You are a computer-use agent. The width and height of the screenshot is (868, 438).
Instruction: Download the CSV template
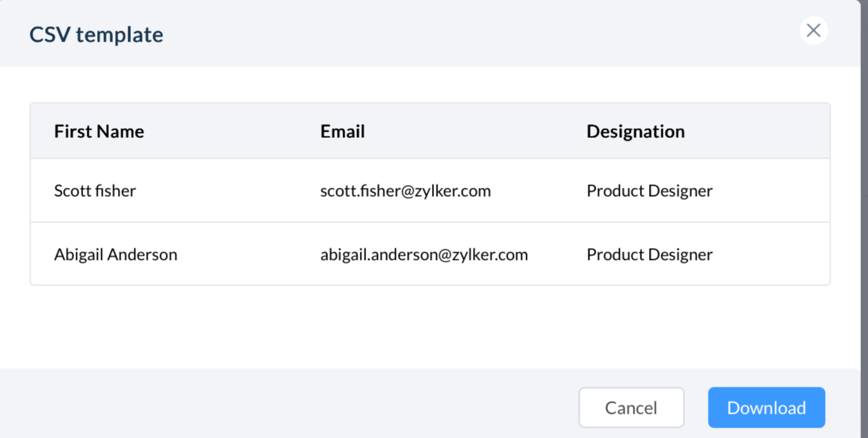coord(766,408)
